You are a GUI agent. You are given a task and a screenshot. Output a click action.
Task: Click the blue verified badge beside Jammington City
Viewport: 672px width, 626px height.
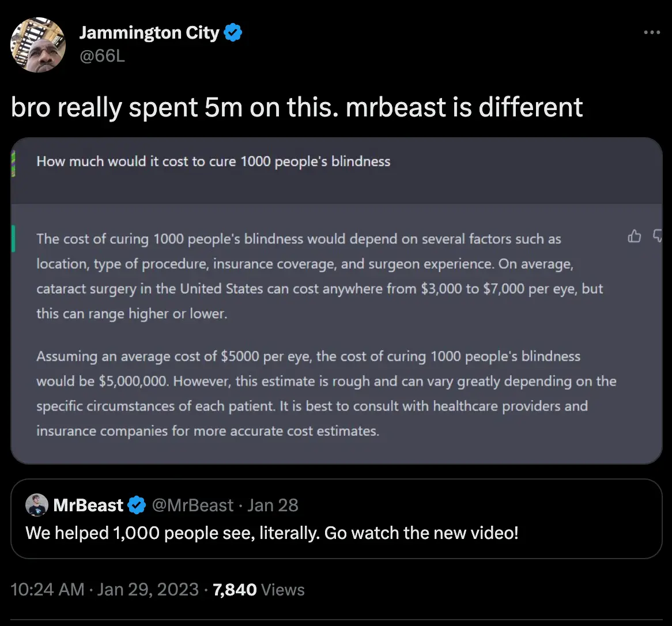coord(233,32)
